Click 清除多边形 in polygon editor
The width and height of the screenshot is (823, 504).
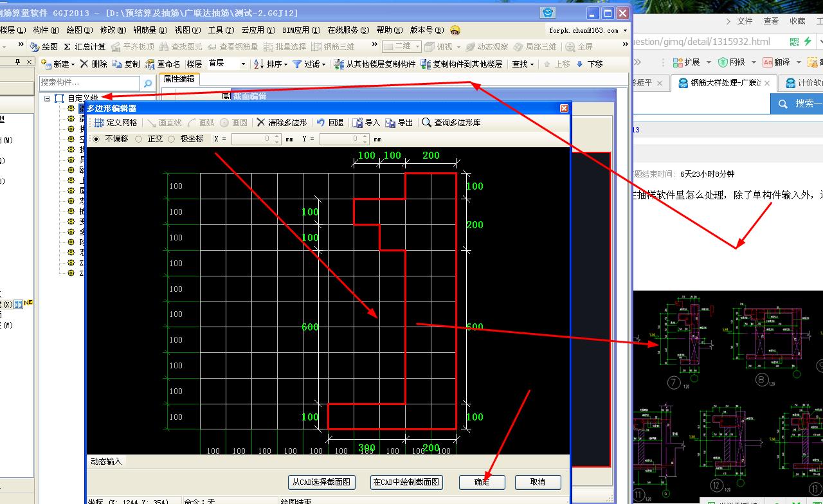(281, 122)
